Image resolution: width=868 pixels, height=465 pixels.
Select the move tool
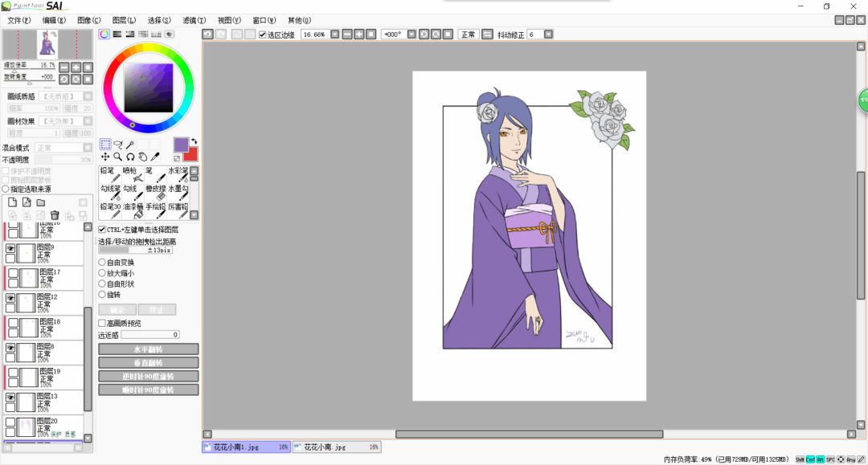pyautogui.click(x=105, y=157)
